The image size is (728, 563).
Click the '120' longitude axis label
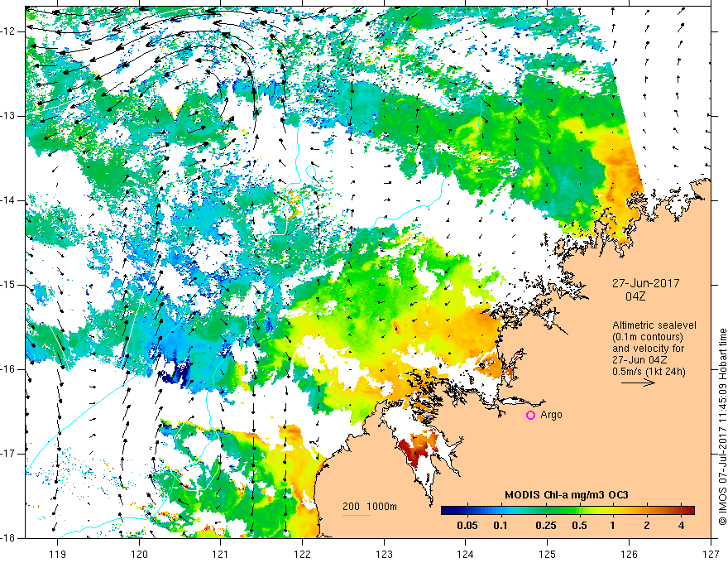click(x=139, y=554)
